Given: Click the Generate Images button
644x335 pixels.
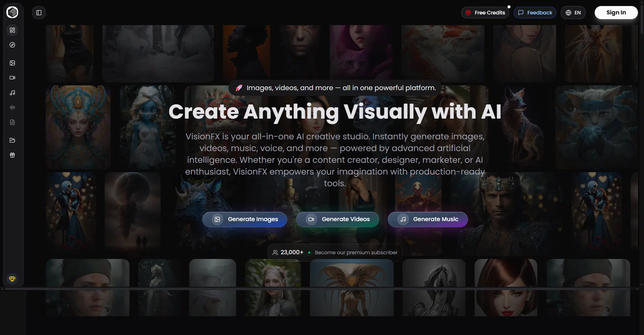Looking at the screenshot, I should click(245, 219).
